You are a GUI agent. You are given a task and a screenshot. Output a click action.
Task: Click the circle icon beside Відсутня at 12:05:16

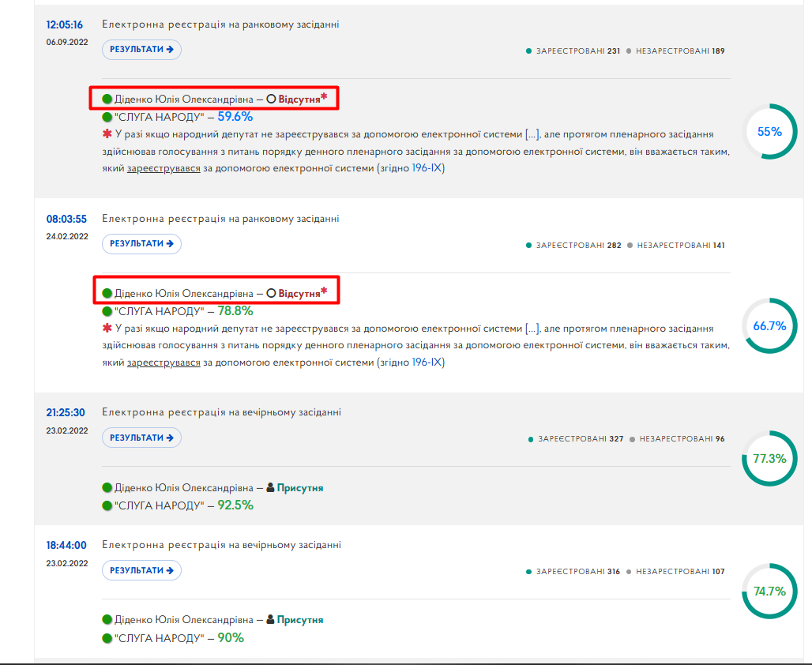(x=271, y=99)
